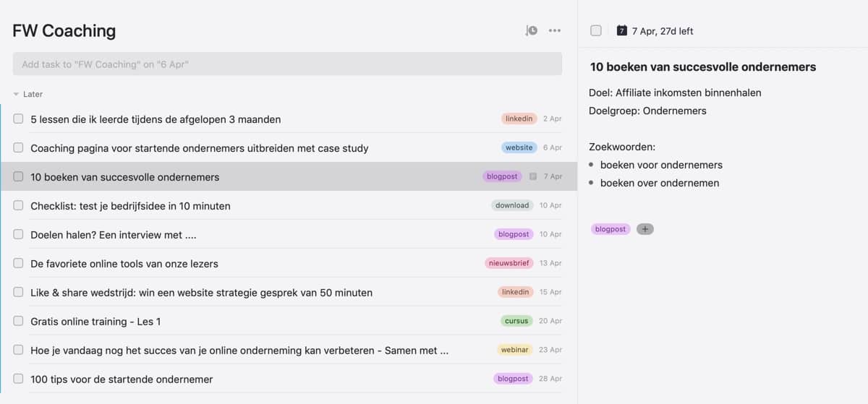Select 'Doelen halen? Een interview met' task
Image resolution: width=868 pixels, height=404 pixels.
tap(114, 234)
